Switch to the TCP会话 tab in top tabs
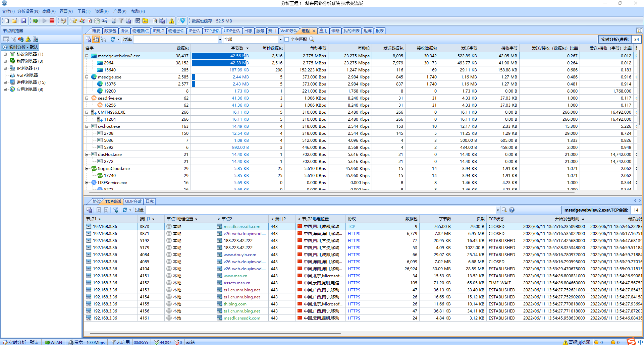The height and width of the screenshot is (345, 644). [212, 31]
